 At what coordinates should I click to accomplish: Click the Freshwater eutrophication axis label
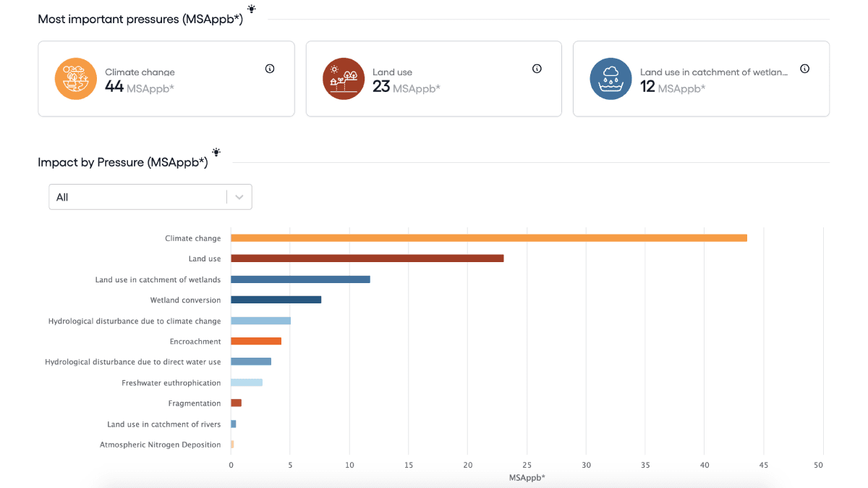click(x=171, y=382)
